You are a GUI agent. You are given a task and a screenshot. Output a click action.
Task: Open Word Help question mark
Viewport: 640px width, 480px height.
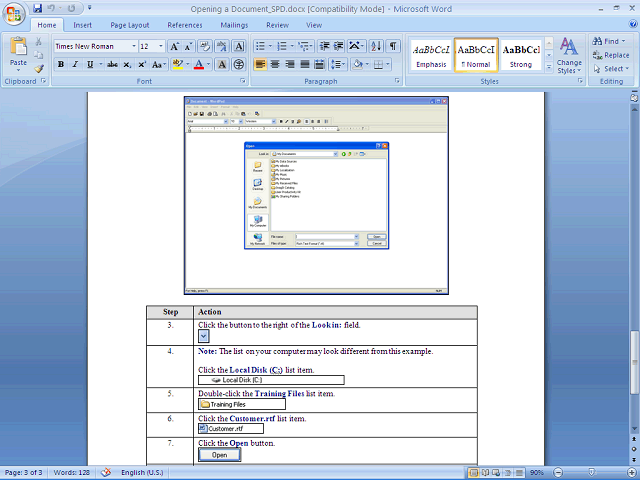[x=633, y=24]
